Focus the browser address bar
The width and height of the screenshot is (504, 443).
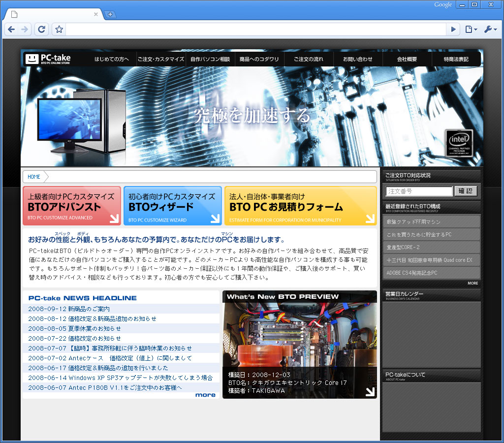(x=256, y=30)
